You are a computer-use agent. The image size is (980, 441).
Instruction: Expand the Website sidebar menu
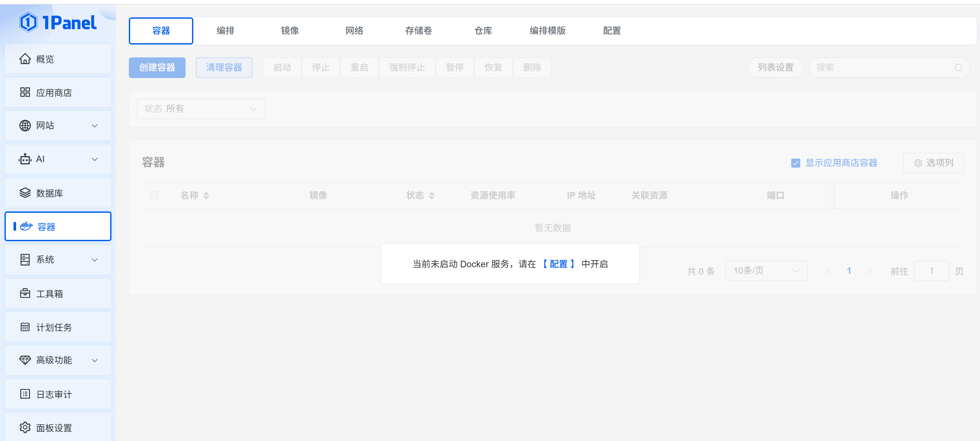click(95, 126)
